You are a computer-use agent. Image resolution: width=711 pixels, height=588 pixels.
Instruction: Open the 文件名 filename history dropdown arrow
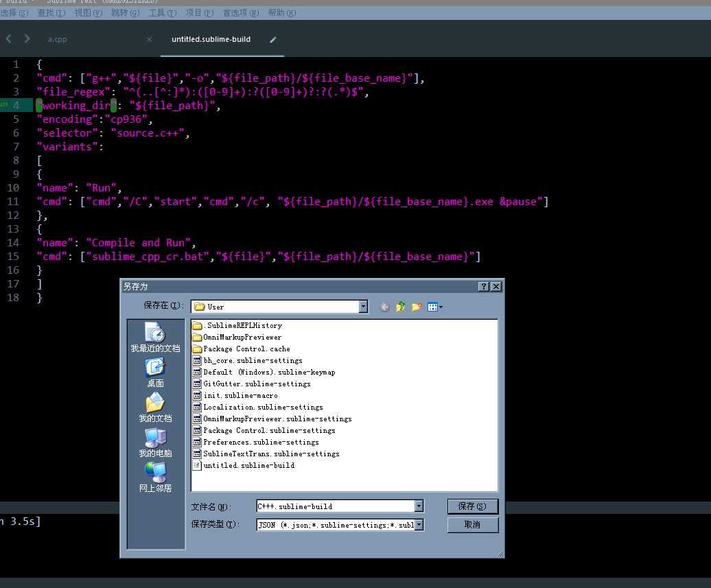419,506
